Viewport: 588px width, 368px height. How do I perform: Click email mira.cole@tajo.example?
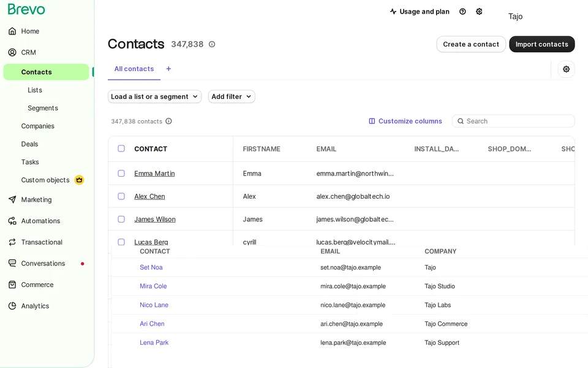[353, 286]
